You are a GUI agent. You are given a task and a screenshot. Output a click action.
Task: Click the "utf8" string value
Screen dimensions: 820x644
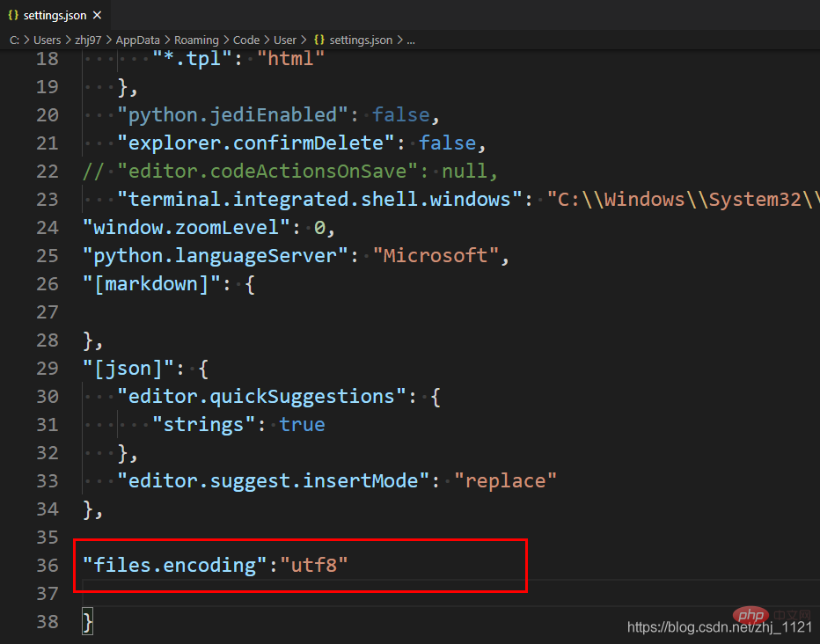pyautogui.click(x=314, y=566)
